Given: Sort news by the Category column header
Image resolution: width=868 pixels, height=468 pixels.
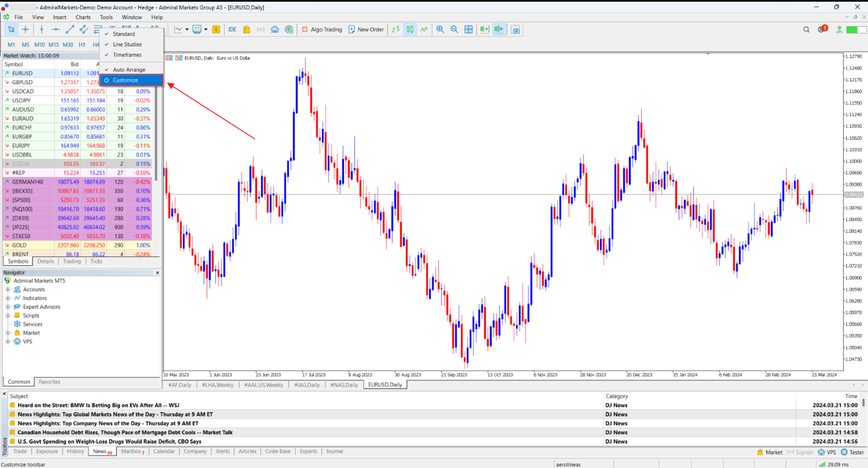Looking at the screenshot, I should (x=617, y=396).
